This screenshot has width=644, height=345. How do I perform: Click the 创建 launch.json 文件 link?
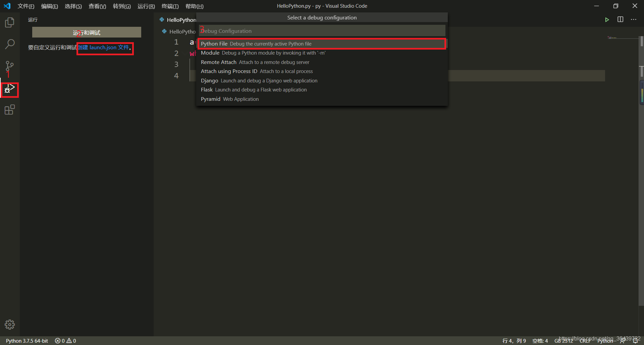(104, 48)
